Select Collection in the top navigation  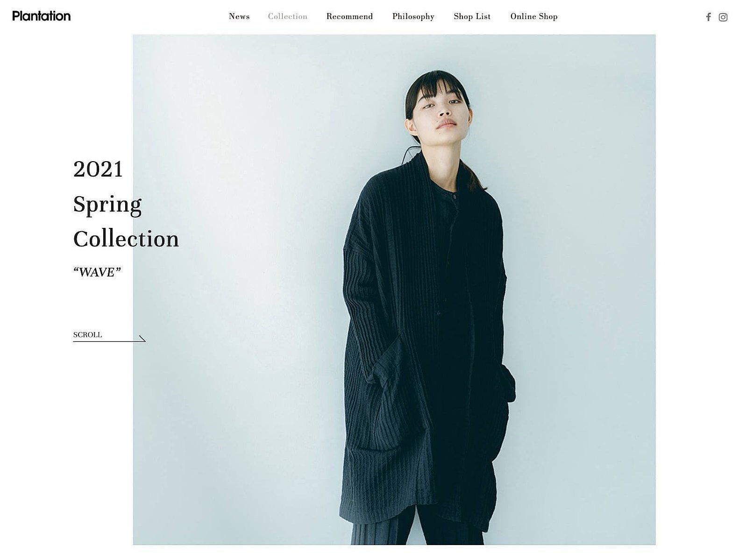288,16
